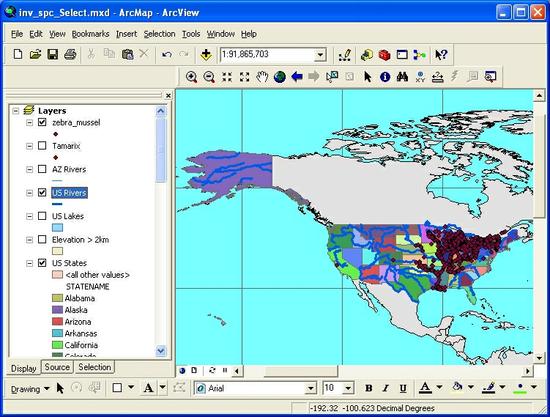Image resolution: width=550 pixels, height=417 pixels.
Task: Click the Add Data button
Action: point(206,55)
